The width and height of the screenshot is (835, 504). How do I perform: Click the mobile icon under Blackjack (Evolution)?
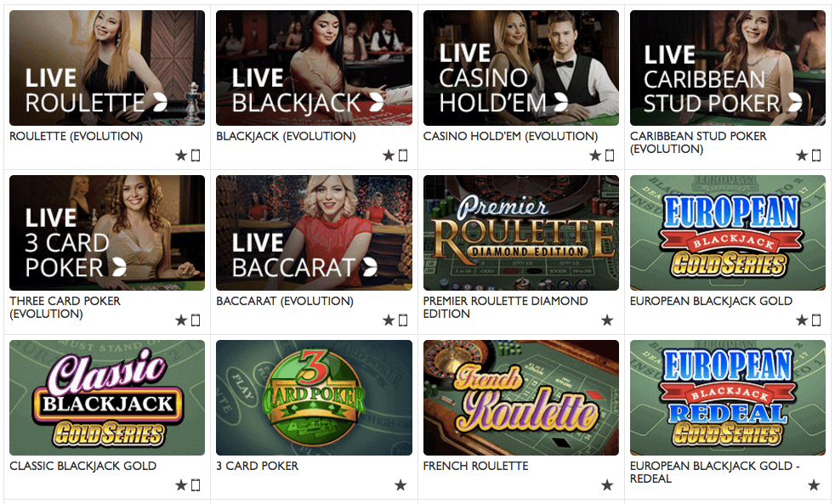tap(403, 156)
